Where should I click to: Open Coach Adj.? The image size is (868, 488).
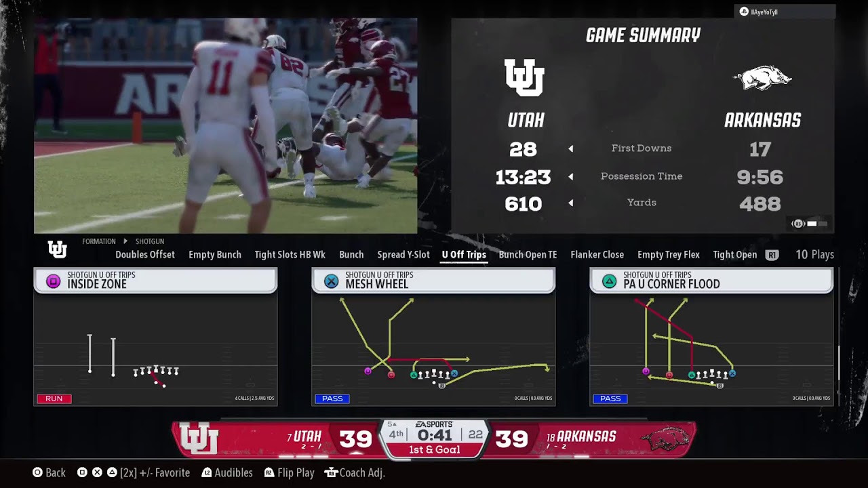[x=362, y=472]
